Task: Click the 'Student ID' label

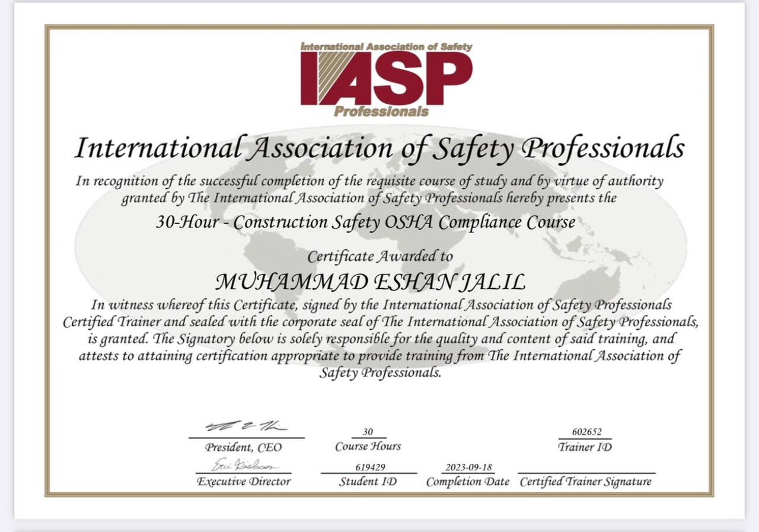Action: [x=368, y=482]
